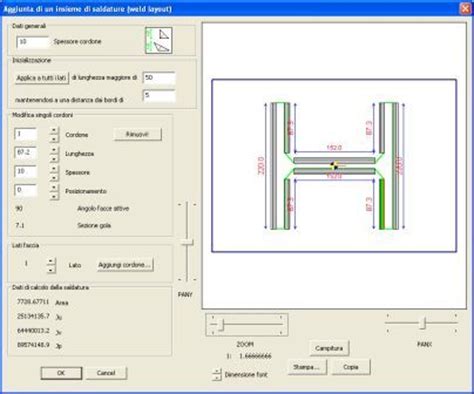Click the PANX slider handle
The height and width of the screenshot is (394, 474).
(423, 323)
